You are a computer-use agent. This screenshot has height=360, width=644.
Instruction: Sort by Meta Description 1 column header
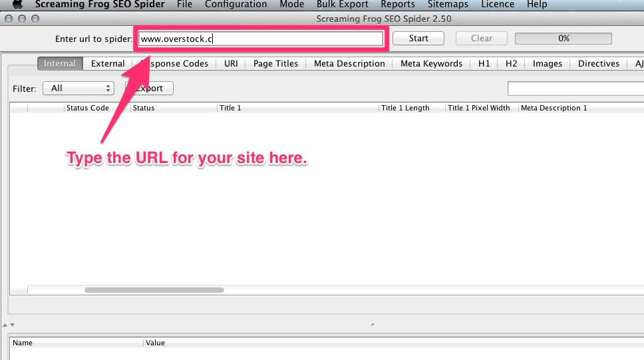[x=581, y=108]
